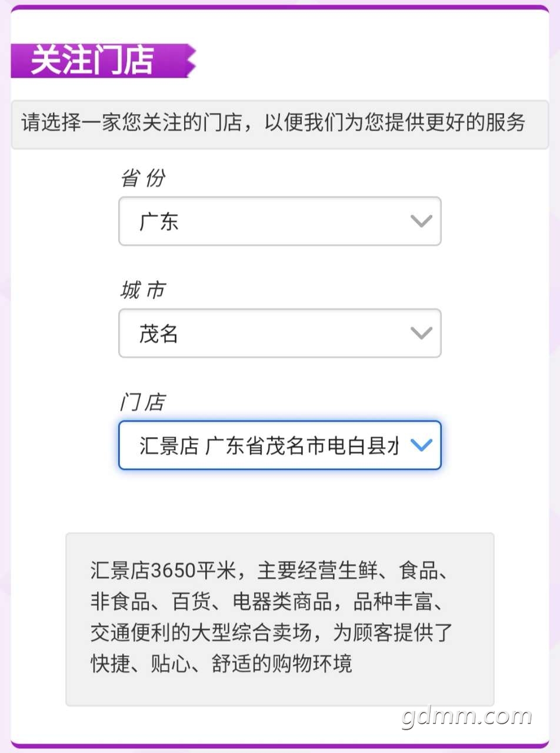The image size is (560, 753).
Task: Open the 省份 dropdown
Action: 279,221
